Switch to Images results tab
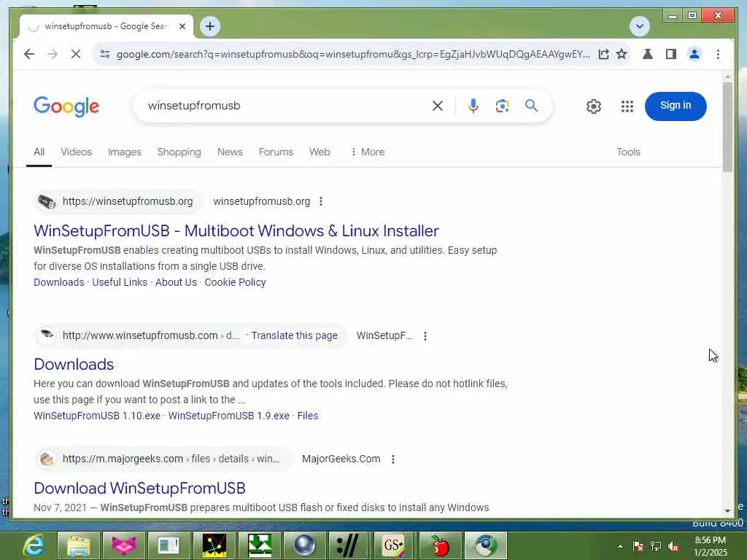 124,152
